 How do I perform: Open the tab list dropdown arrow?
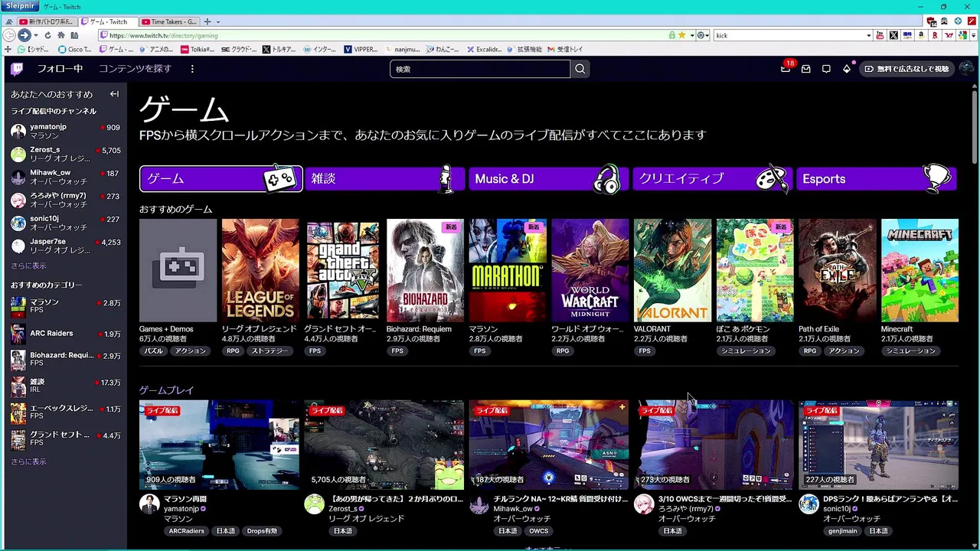[x=217, y=22]
